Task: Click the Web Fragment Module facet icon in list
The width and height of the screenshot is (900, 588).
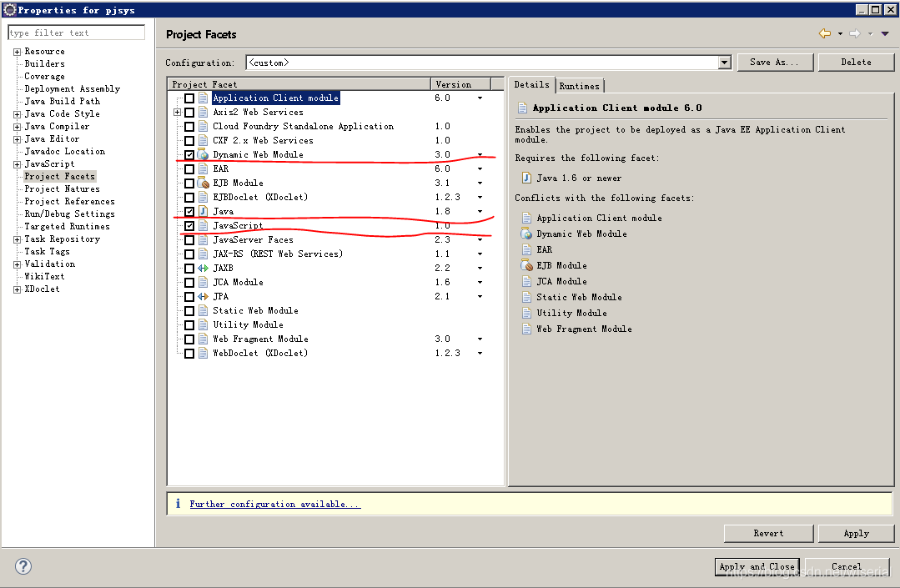Action: (203, 339)
